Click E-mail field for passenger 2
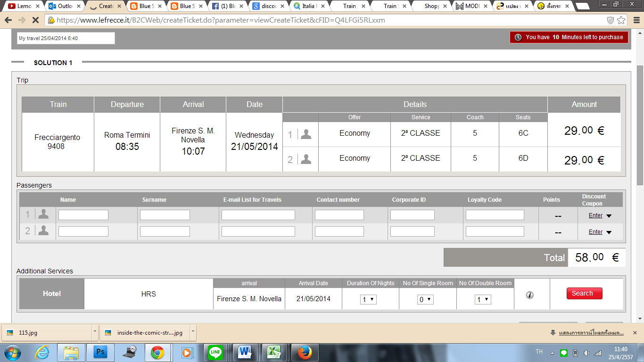The image size is (644, 362). tap(258, 231)
